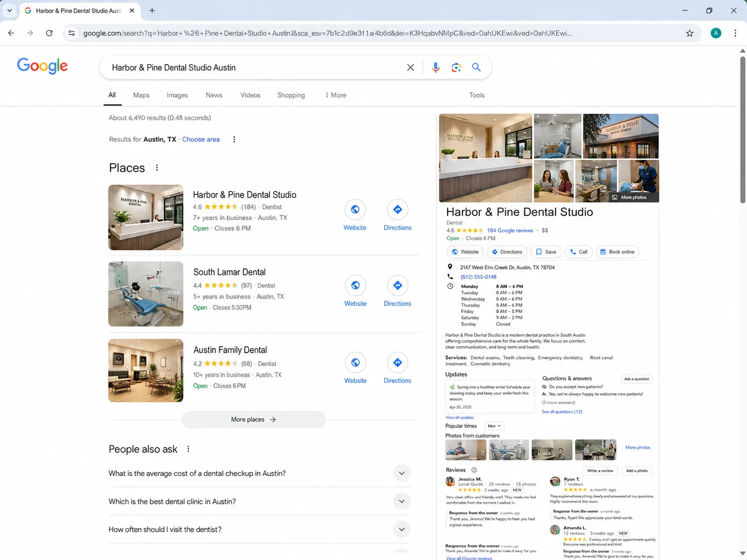Open South Lamar Dental place thumbnail
The image size is (747, 560).
(x=145, y=294)
